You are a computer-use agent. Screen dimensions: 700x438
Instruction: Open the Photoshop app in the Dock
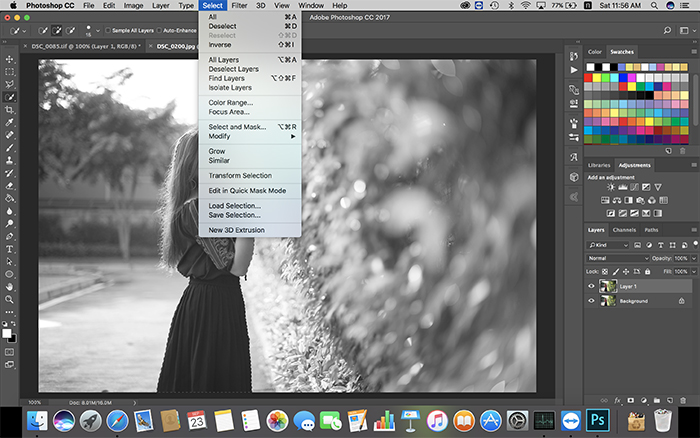pyautogui.click(x=598, y=420)
